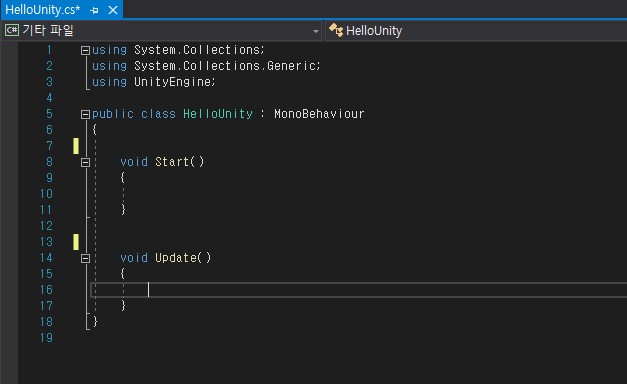Open the project dropdown arrow
This screenshot has height=384, width=627.
[315, 31]
